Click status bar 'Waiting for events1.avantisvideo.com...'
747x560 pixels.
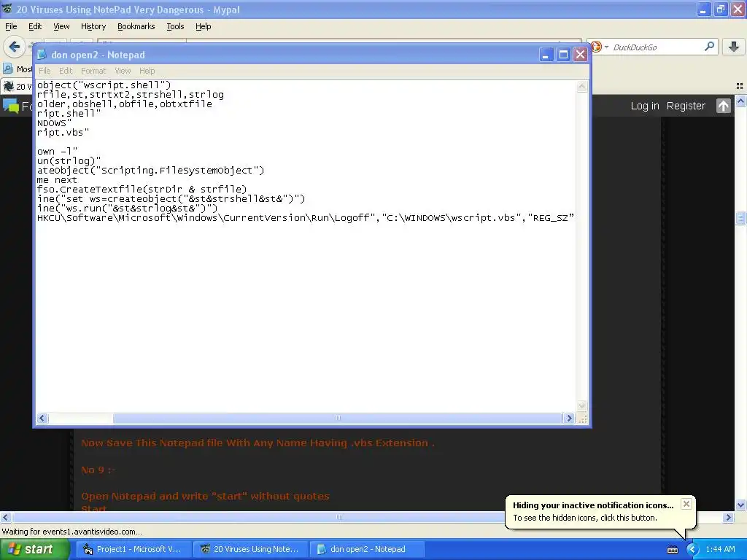[72, 532]
